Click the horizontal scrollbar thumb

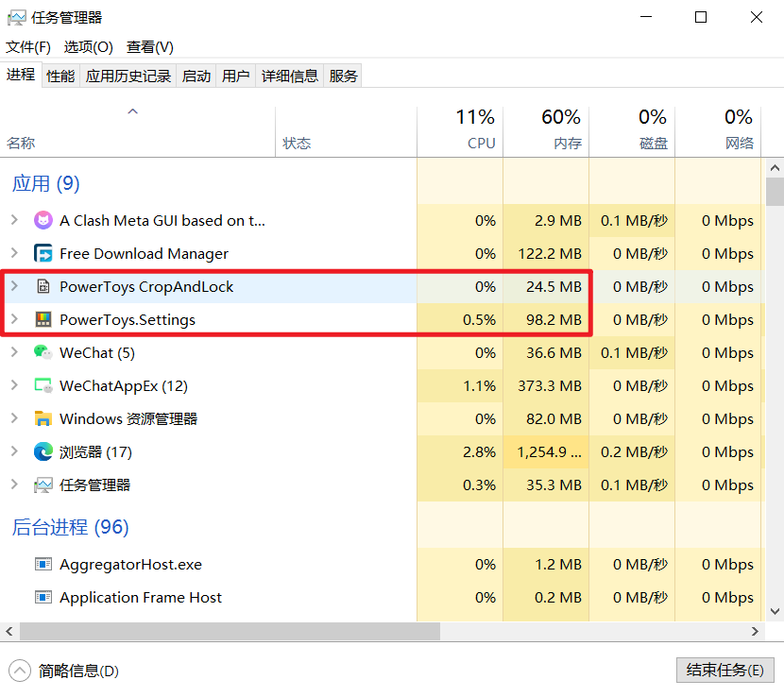coord(230,632)
